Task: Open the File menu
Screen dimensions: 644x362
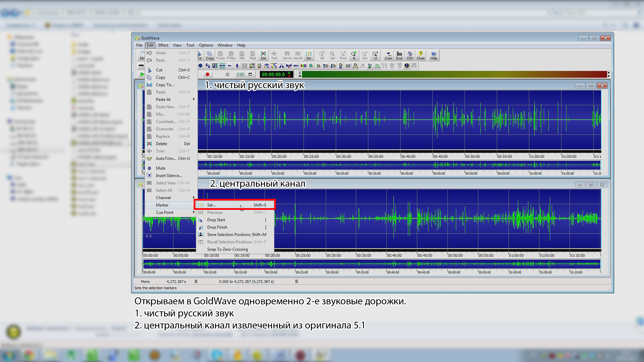Action: click(x=139, y=45)
